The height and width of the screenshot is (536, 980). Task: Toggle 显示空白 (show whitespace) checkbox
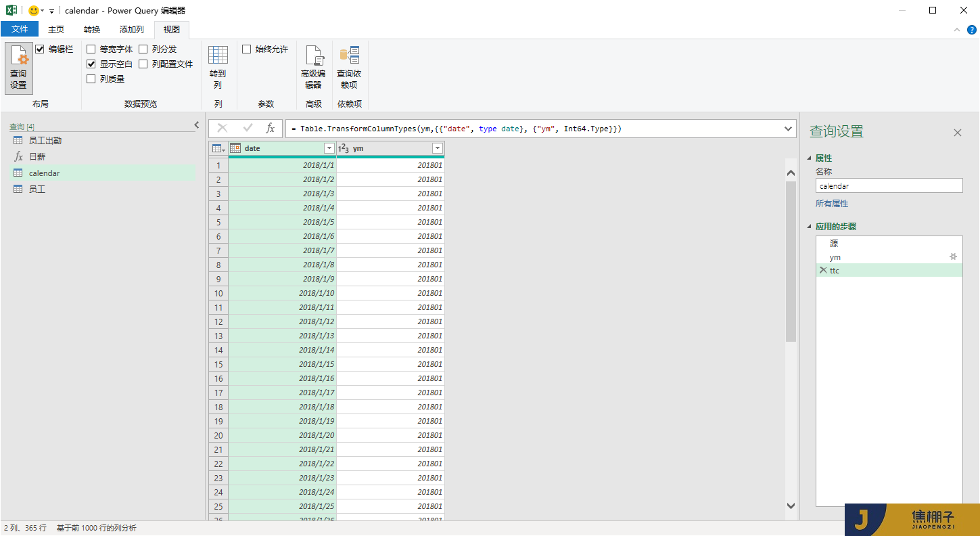click(x=91, y=64)
